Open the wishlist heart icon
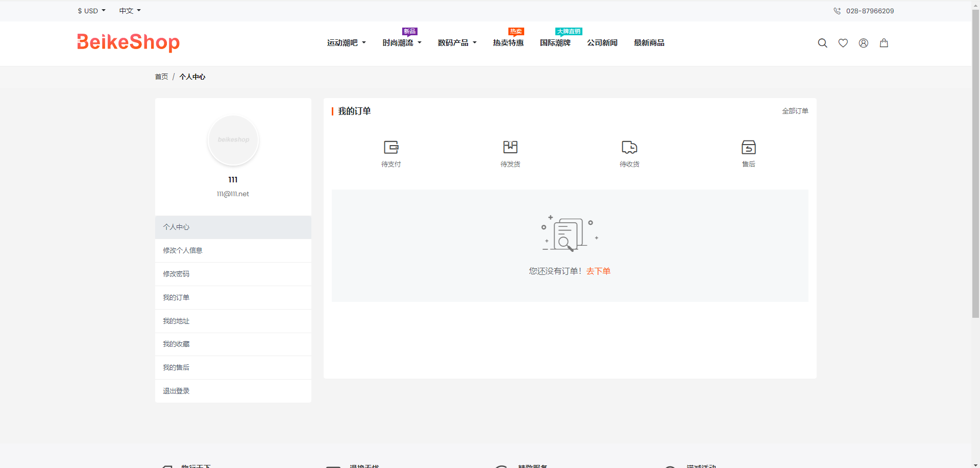This screenshot has height=468, width=980. tap(843, 43)
